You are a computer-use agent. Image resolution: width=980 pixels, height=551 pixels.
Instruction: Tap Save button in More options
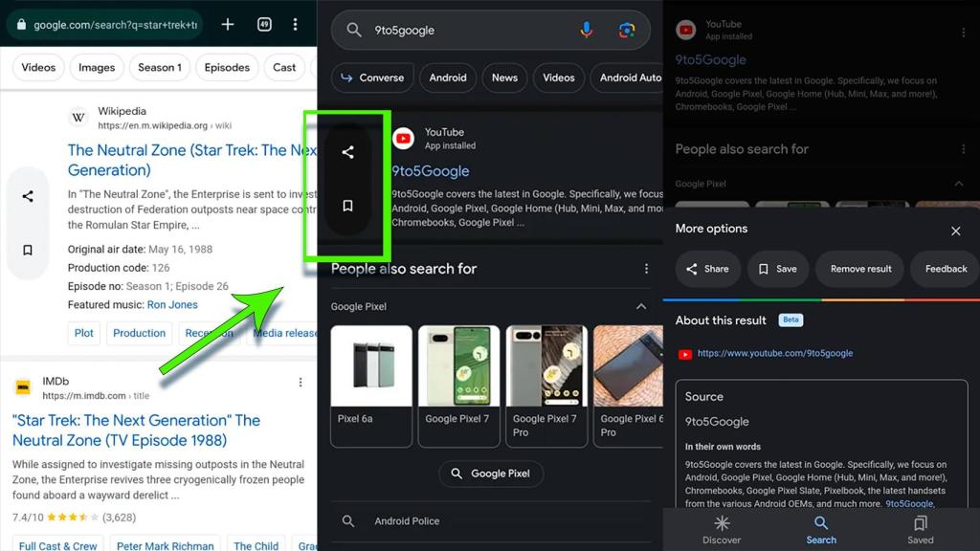tap(778, 269)
